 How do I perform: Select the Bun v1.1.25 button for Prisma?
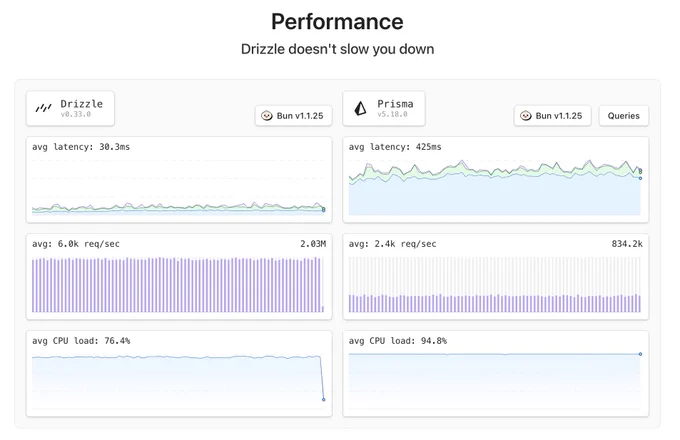tap(552, 116)
